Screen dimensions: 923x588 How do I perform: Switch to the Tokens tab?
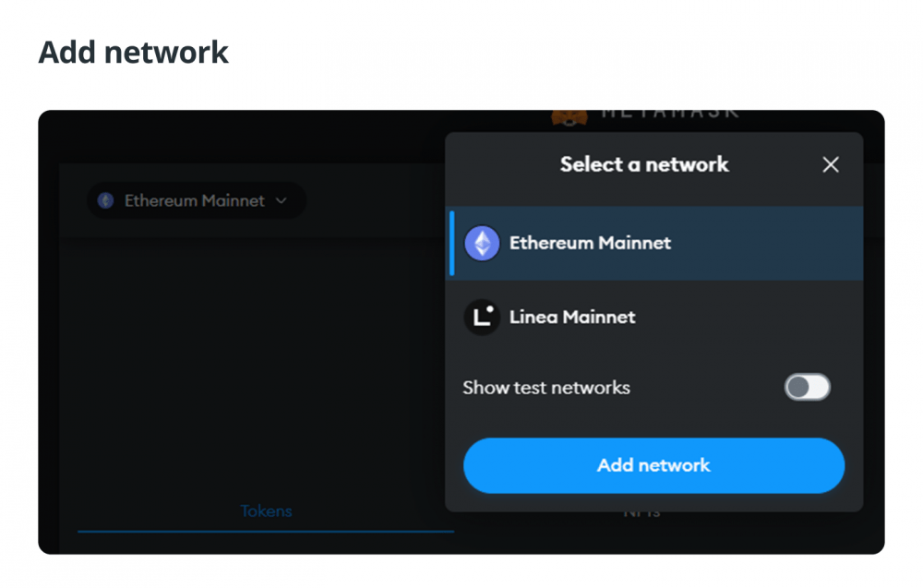(x=266, y=510)
